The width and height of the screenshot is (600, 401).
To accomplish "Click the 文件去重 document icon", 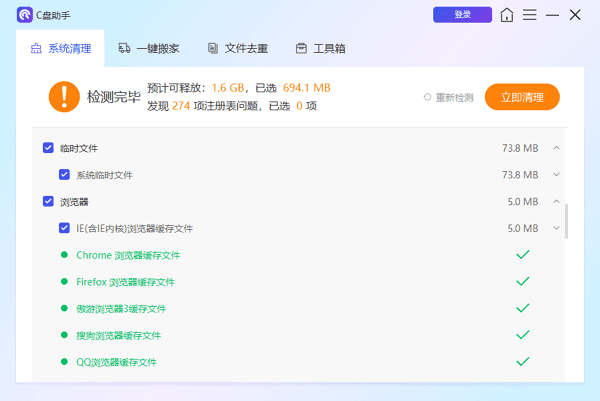I will click(x=213, y=48).
